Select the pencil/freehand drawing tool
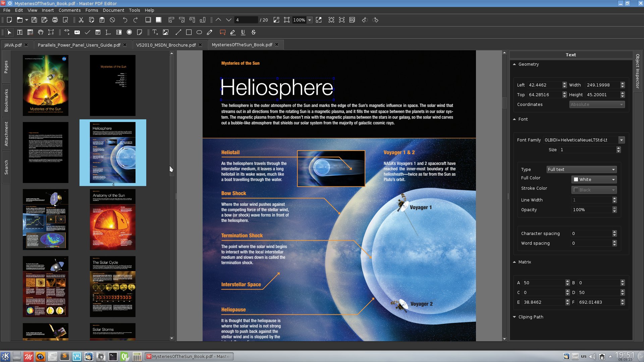 pos(210,32)
